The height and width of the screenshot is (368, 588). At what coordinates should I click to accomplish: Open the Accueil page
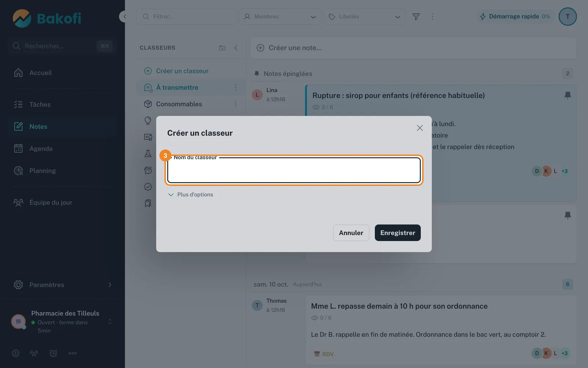[62, 73]
